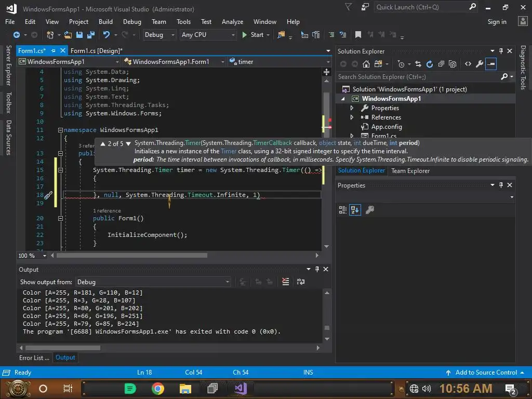The image size is (532, 399).
Task: Click the Home icon in Solution Explorer
Action: coord(366,64)
